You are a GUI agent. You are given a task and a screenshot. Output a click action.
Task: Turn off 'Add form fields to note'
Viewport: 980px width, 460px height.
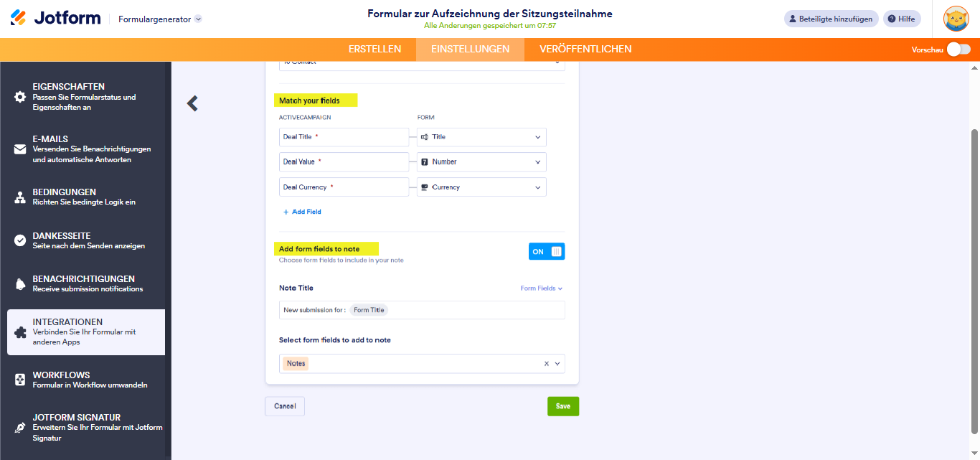pyautogui.click(x=546, y=250)
